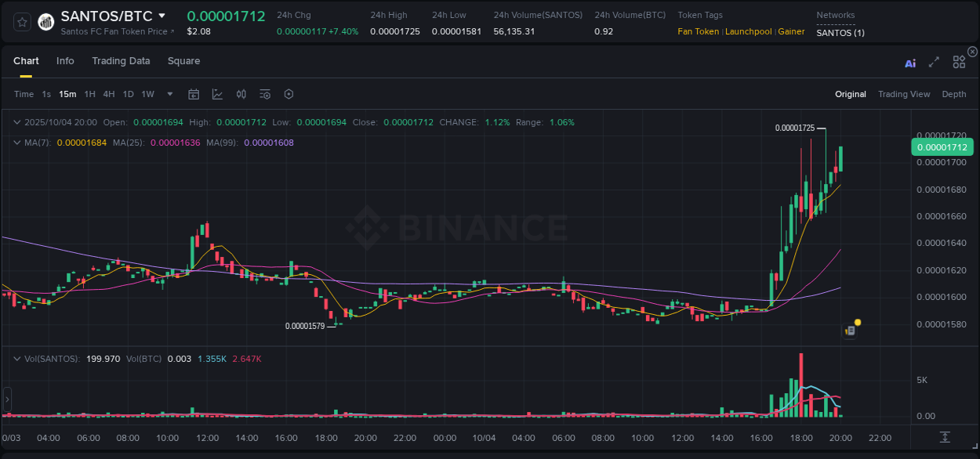Viewport: 980px width, 459px height.
Task: Enter fullscreen chart mode
Action: [x=933, y=63]
